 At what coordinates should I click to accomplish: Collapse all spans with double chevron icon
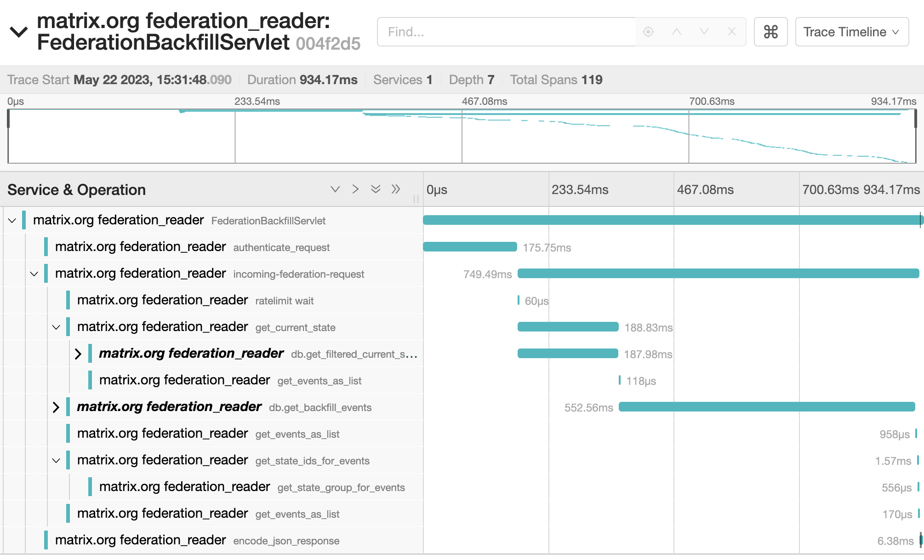(x=375, y=189)
